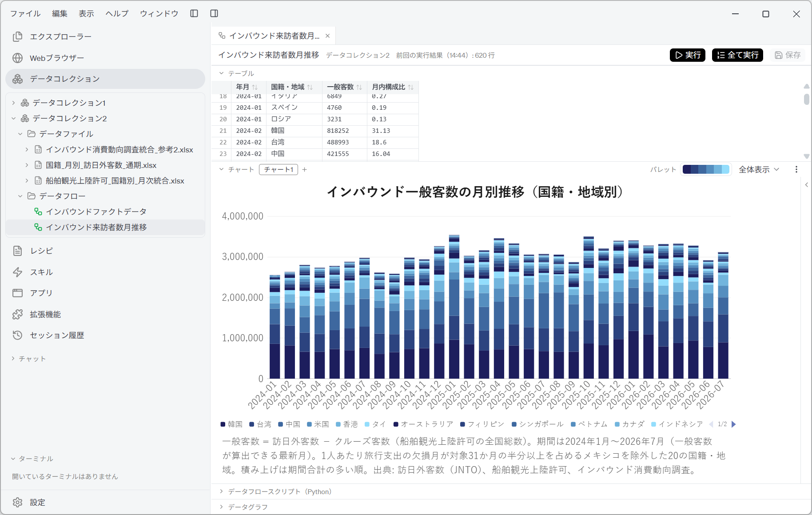The image size is (812, 515).
Task: Add a new chart with plus icon
Action: 304,169
